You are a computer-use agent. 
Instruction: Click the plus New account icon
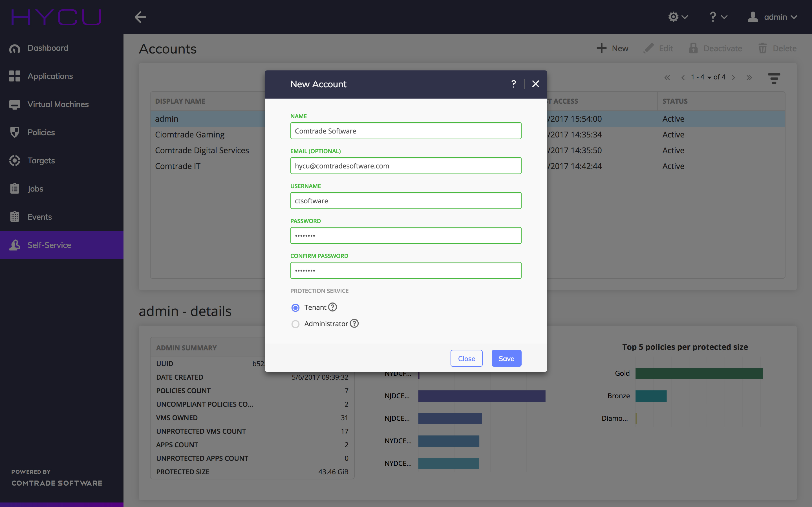(x=602, y=48)
